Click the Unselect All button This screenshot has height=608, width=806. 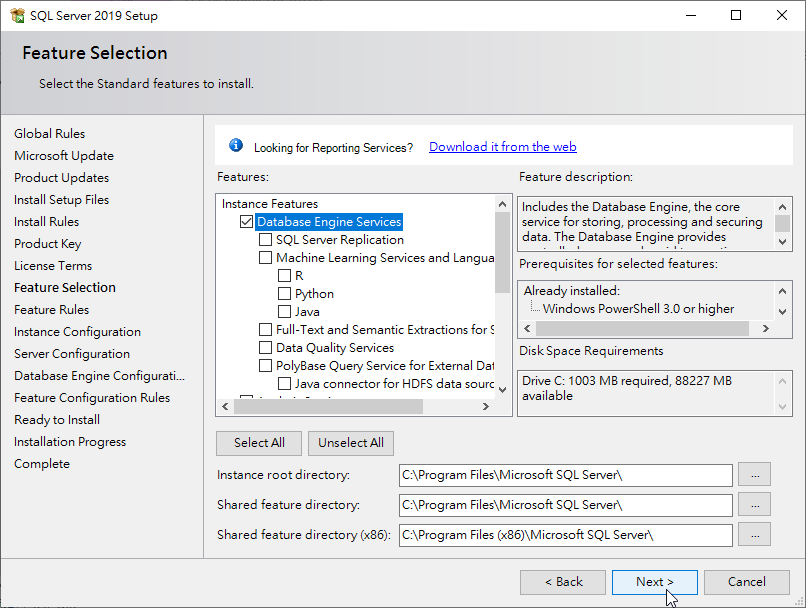coord(351,443)
